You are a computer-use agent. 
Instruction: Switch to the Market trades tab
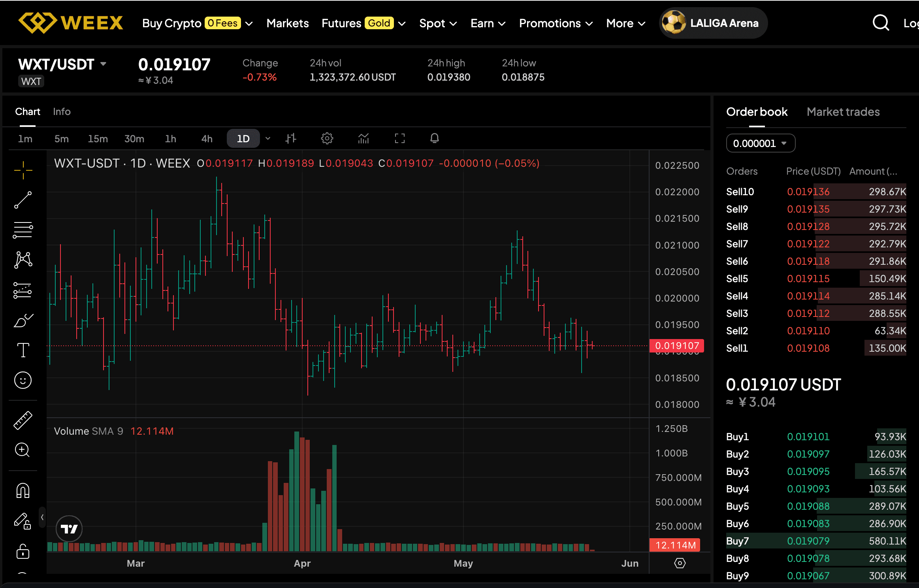point(843,112)
